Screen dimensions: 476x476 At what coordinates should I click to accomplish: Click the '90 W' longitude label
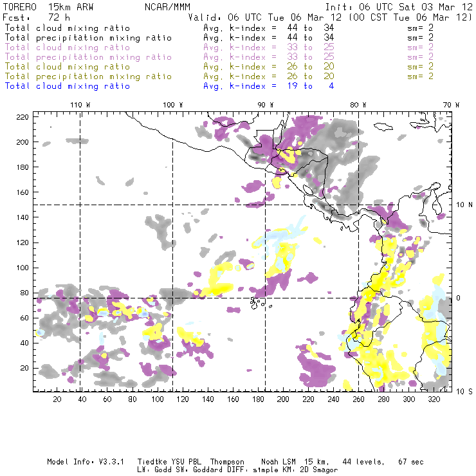tap(265, 105)
